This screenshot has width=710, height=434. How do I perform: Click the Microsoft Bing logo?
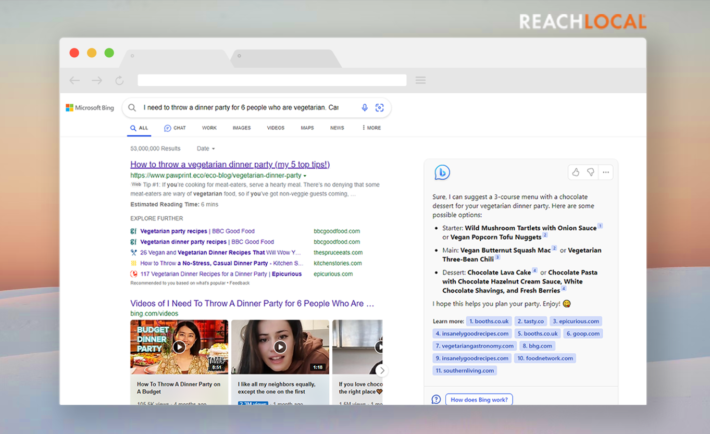(x=90, y=107)
